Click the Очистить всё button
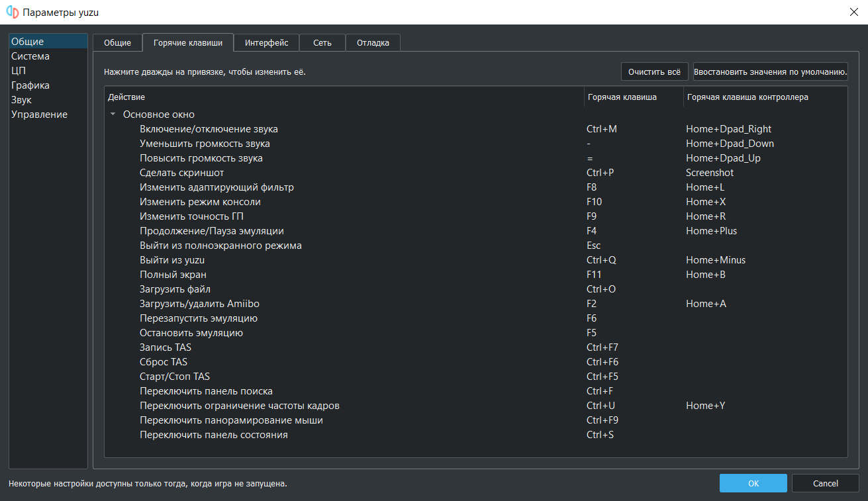Image resolution: width=868 pixels, height=501 pixels. 654,71
